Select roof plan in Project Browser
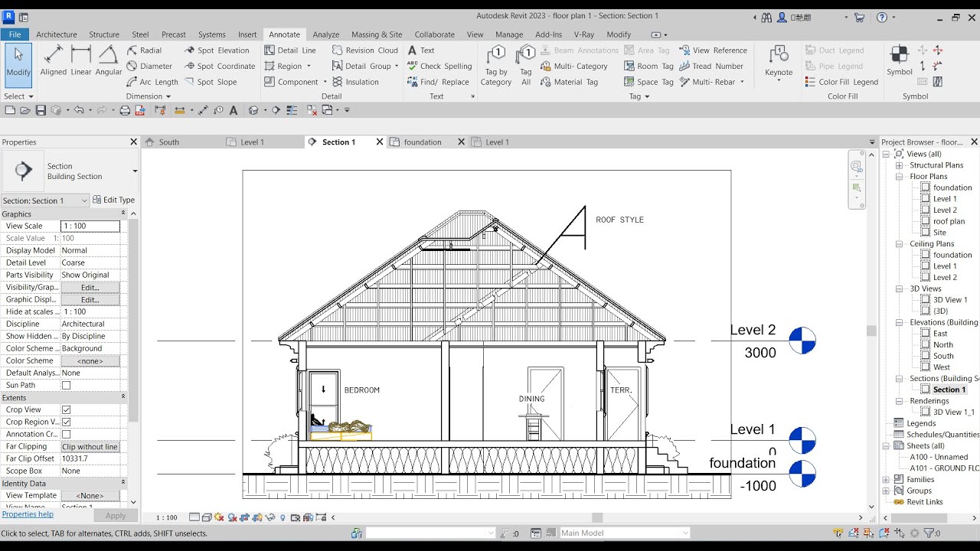Image resolution: width=980 pixels, height=551 pixels. (x=949, y=221)
